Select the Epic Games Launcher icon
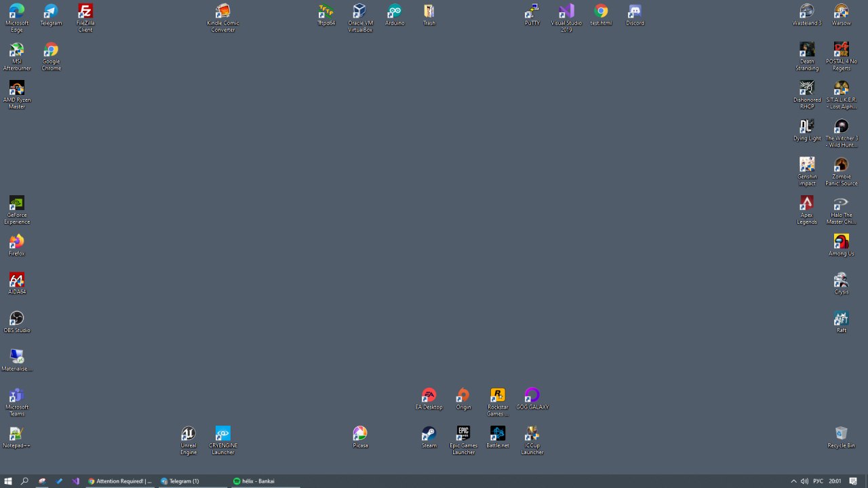The image size is (868, 488). (x=463, y=441)
